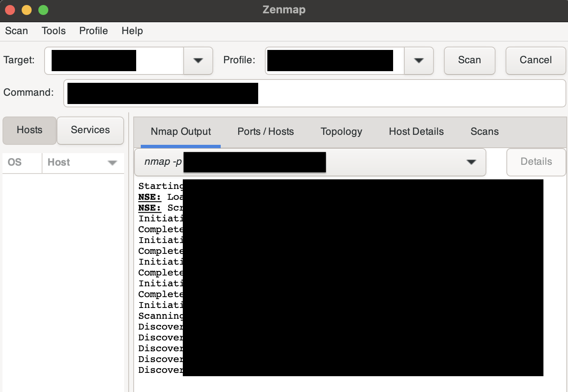Switch to Nmap Output tab
Image resolution: width=568 pixels, height=392 pixels.
181,132
